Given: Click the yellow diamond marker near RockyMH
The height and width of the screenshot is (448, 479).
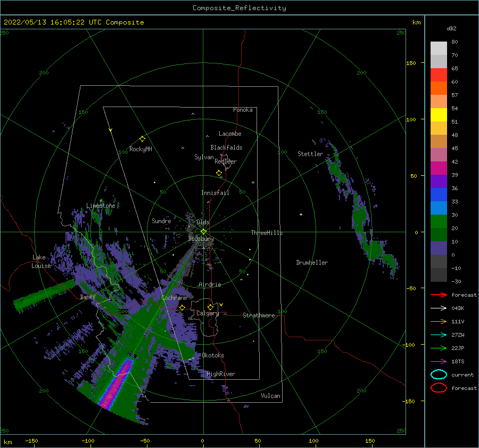Looking at the screenshot, I should pos(142,139).
